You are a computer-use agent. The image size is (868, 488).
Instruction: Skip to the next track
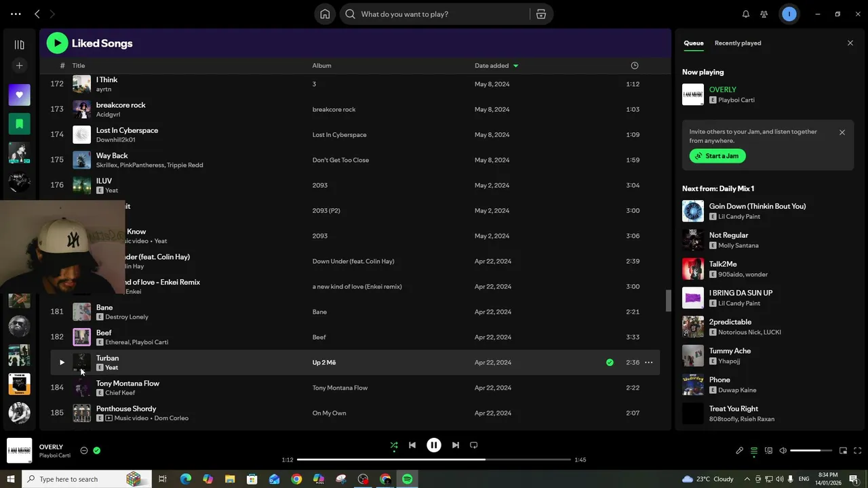pyautogui.click(x=456, y=445)
